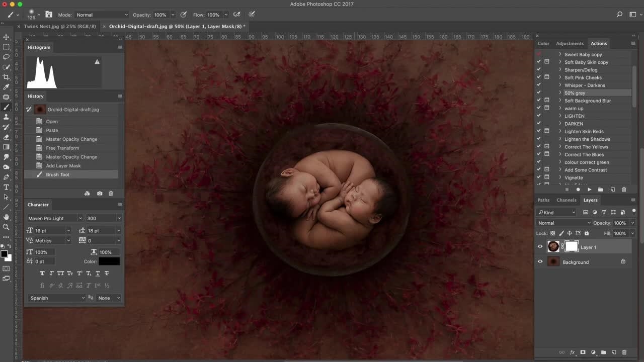The width and height of the screenshot is (644, 362).
Task: Open the brush Mode dropdown
Action: (x=102, y=15)
